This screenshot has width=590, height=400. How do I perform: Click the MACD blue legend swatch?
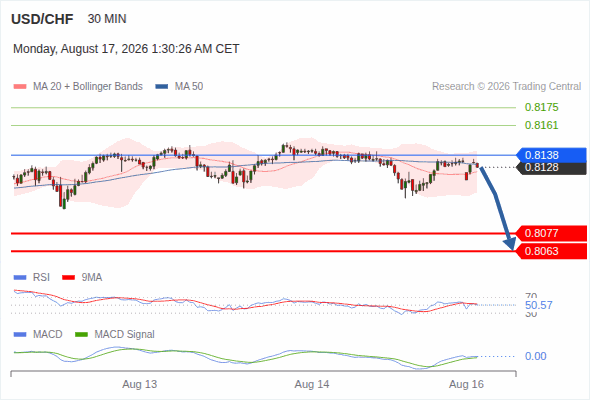point(20,334)
